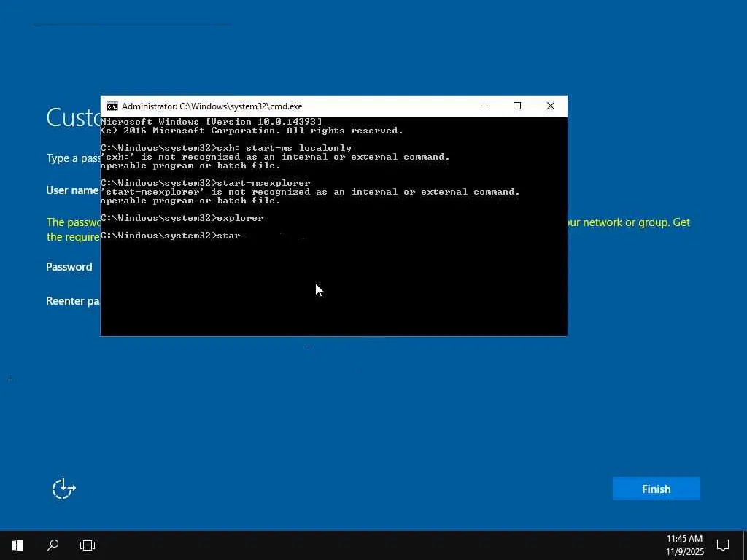Minimize the cmd.exe window
The image size is (747, 560).
pos(484,106)
